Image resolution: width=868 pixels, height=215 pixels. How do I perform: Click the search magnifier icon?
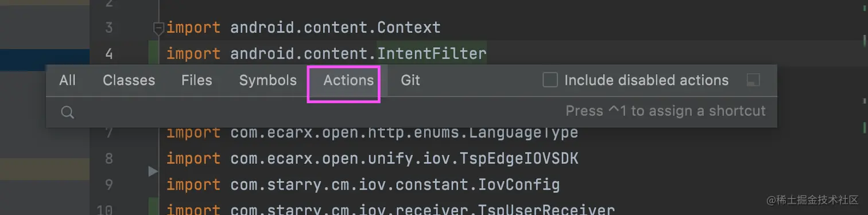pyautogui.click(x=68, y=112)
